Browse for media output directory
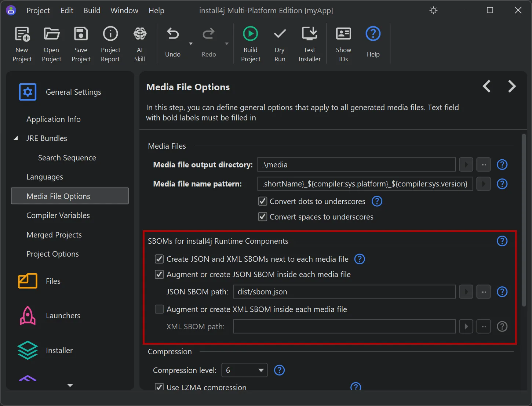 [484, 164]
